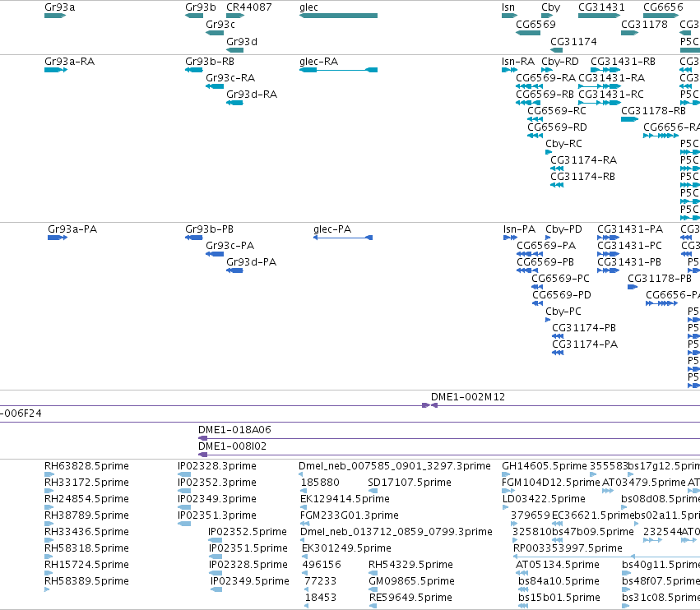This screenshot has width=700, height=610.
Task: Click the RH63828.5prime EST
Action: (49, 474)
